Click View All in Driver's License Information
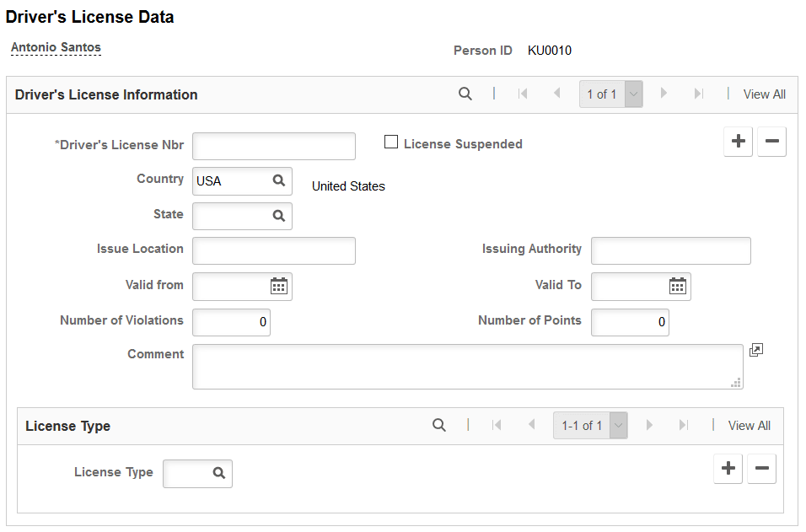This screenshot has width=806, height=532. click(764, 94)
